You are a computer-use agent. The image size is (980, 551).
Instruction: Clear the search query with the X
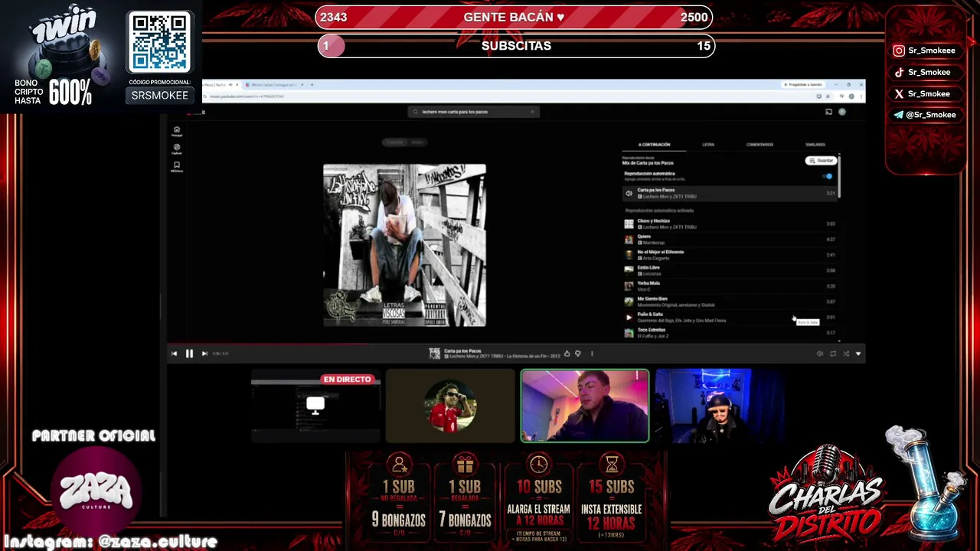(532, 112)
